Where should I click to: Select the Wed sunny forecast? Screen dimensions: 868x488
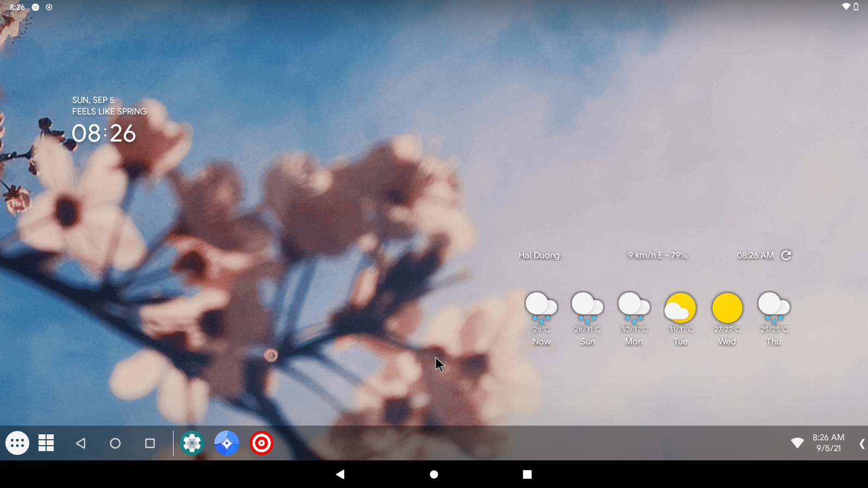coord(727,319)
